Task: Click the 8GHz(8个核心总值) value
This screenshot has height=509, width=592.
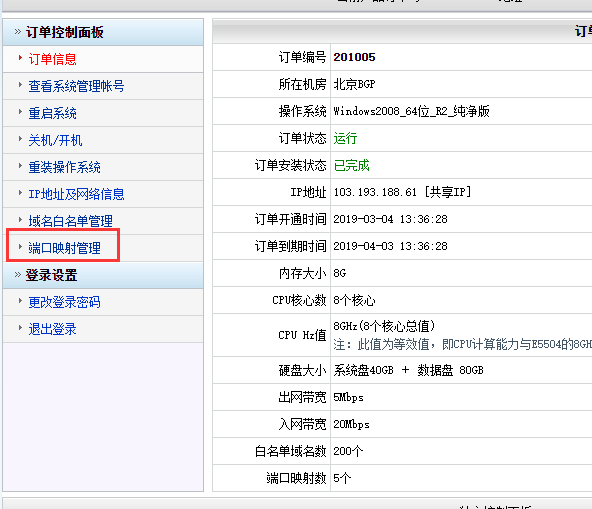Action: pos(384,326)
